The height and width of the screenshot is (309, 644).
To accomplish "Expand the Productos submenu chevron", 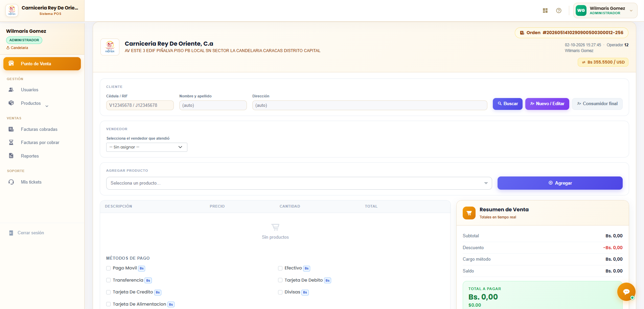I will click(x=47, y=106).
